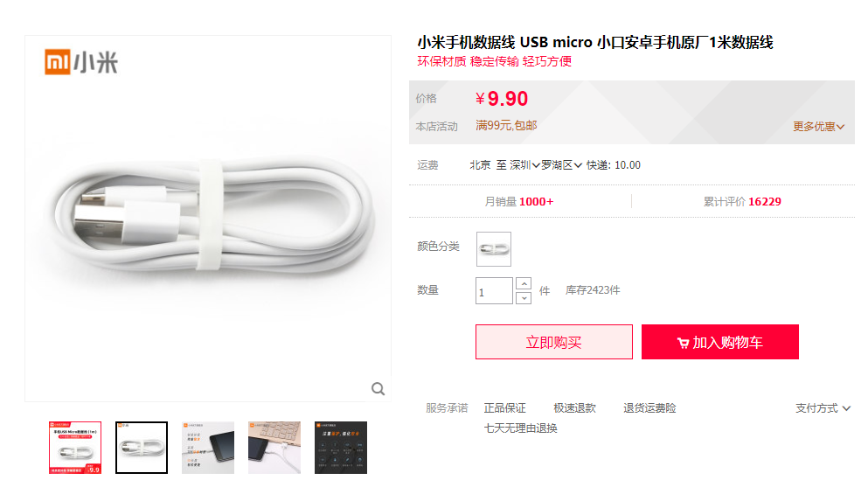Expand the 支付方式 payment methods
The width and height of the screenshot is (868, 494).
[823, 408]
